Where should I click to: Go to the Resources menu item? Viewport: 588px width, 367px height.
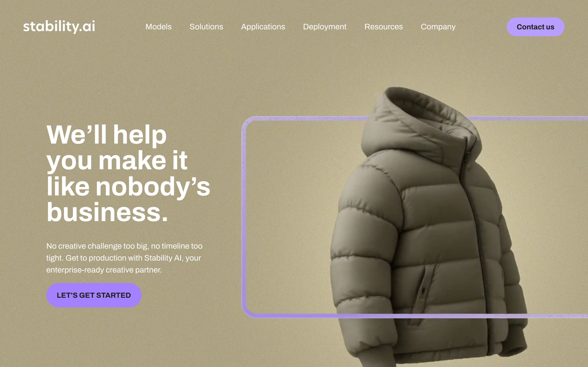(383, 27)
